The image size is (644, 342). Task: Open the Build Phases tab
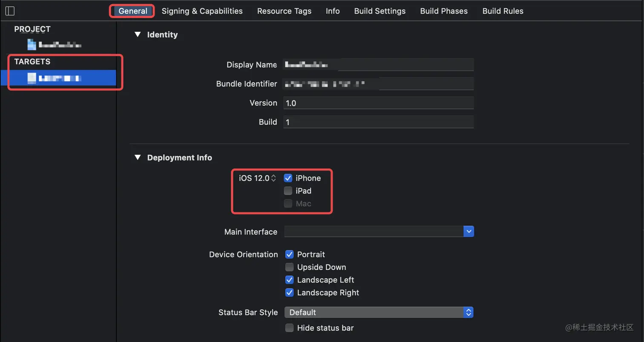pos(444,11)
